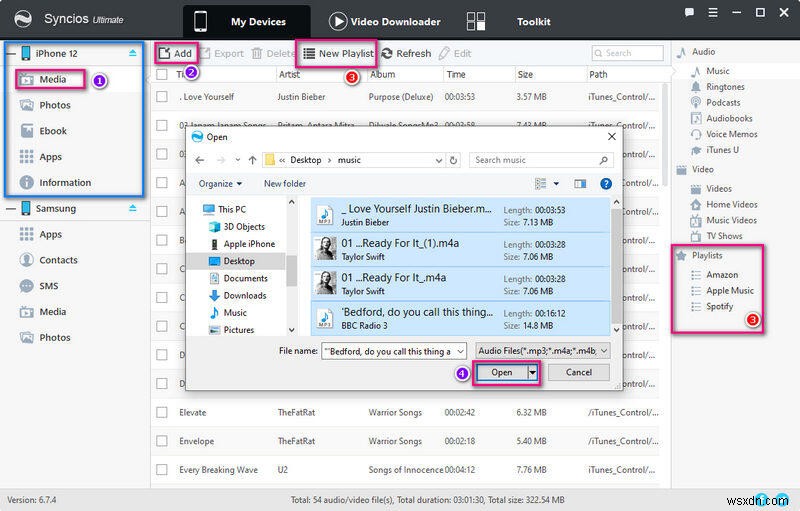Open the Spotify playlist

click(719, 306)
